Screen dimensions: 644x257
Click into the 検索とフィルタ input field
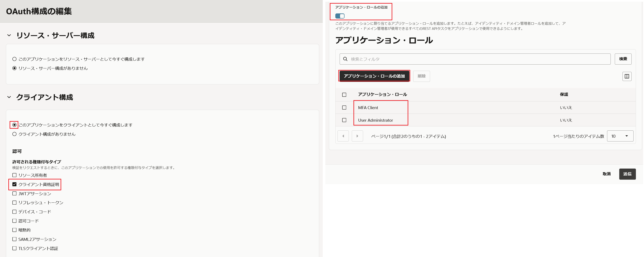tap(475, 59)
